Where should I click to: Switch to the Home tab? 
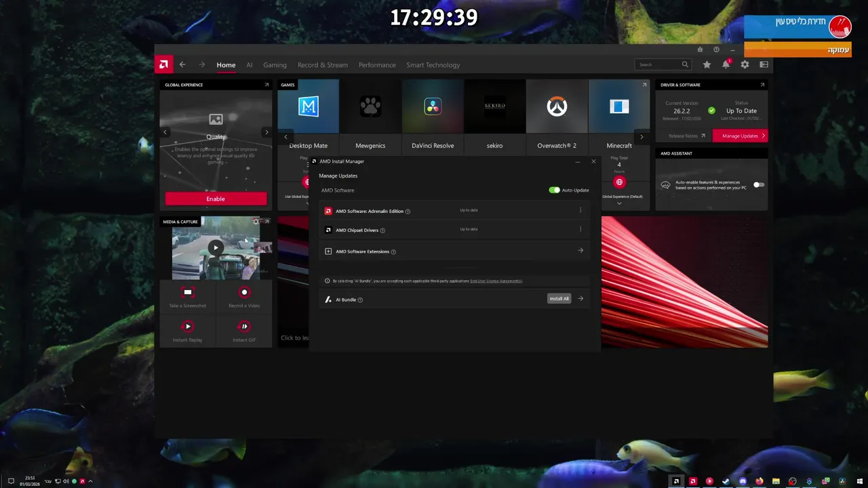pyautogui.click(x=226, y=65)
